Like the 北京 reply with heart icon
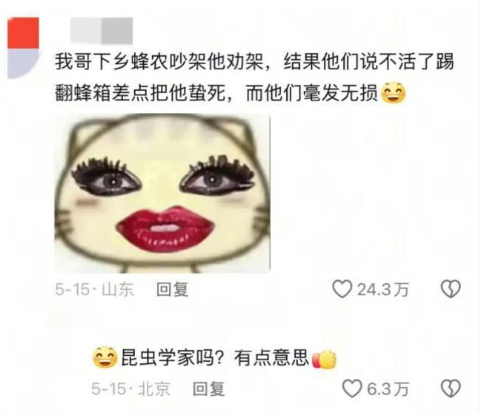480x413 pixels. [x=352, y=388]
